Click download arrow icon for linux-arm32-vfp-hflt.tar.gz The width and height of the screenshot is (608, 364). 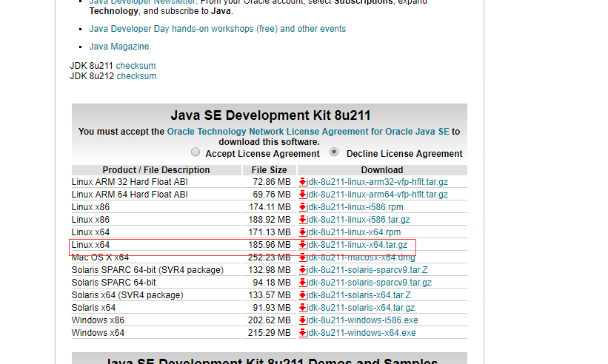coord(302,182)
